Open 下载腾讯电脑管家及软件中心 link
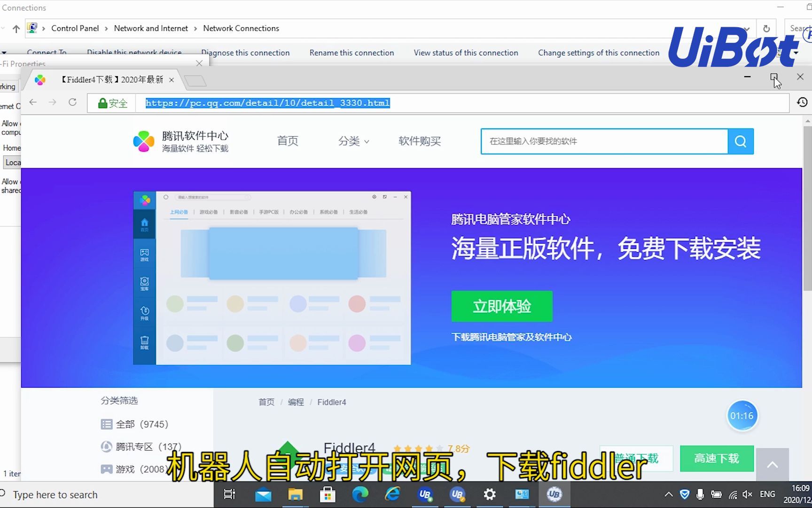 511,337
